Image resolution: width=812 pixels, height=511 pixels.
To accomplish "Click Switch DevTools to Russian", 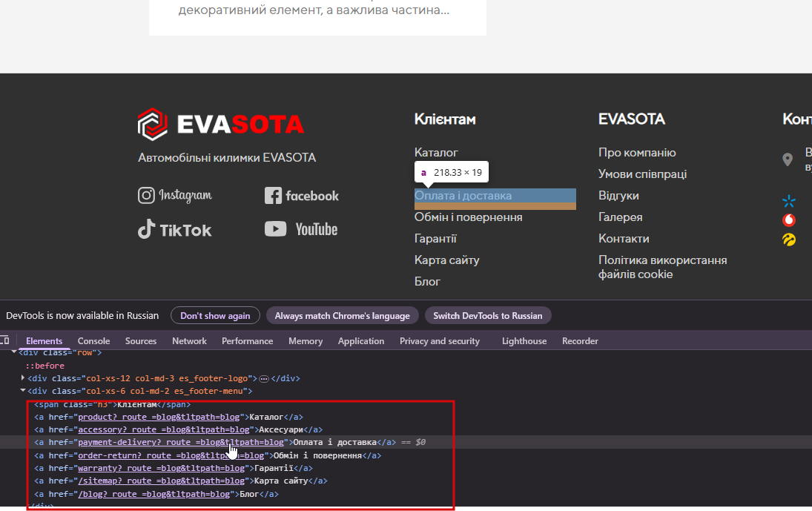I will pos(488,315).
